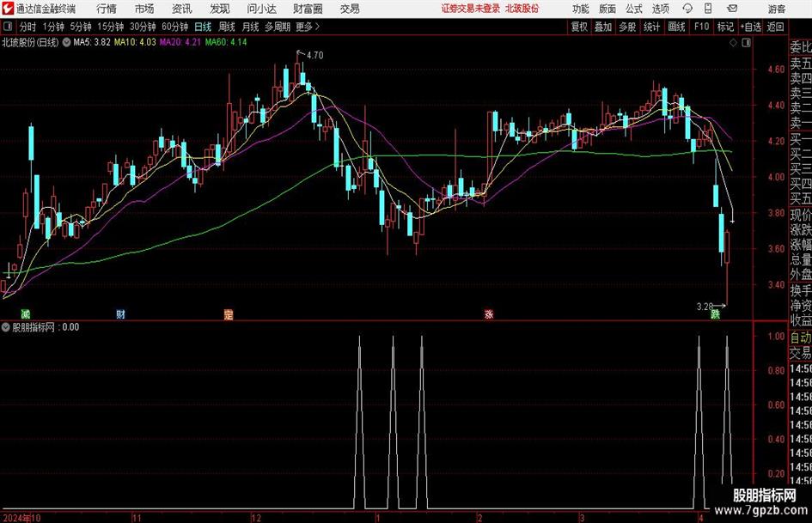Expand the 北玻股份 main chart indicator dropdown
This screenshot has height=523, width=812.
(x=66, y=42)
